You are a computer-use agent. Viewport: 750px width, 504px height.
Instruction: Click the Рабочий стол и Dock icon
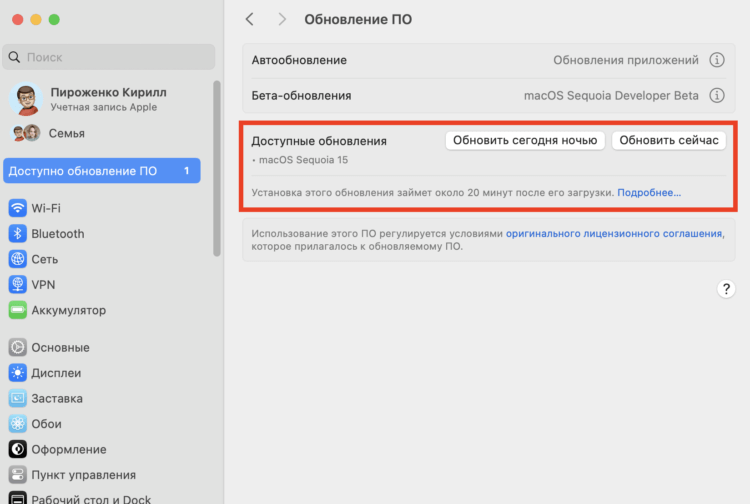click(18, 498)
